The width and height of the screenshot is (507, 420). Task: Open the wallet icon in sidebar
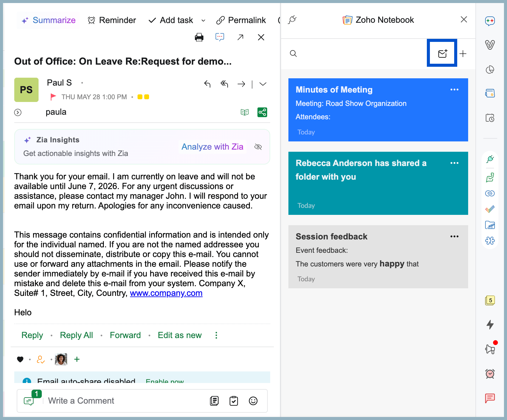point(490,93)
